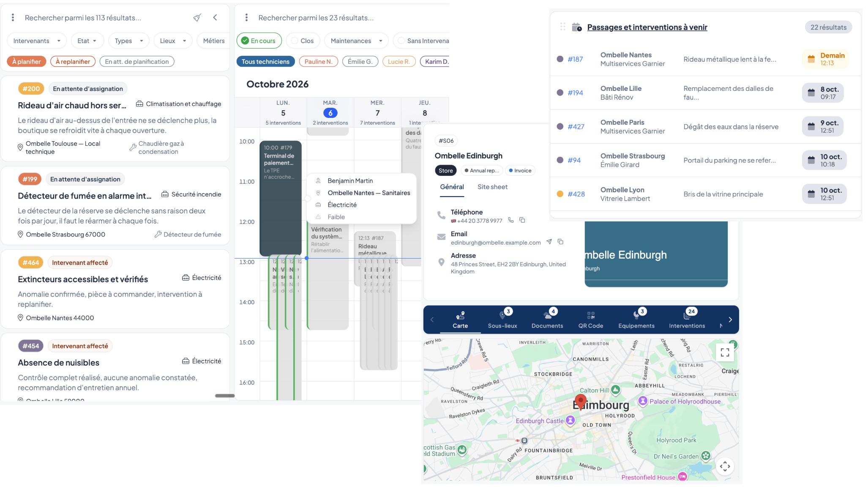Open Passages et interventions à venir link
The height and width of the screenshot is (491, 868).
point(647,27)
